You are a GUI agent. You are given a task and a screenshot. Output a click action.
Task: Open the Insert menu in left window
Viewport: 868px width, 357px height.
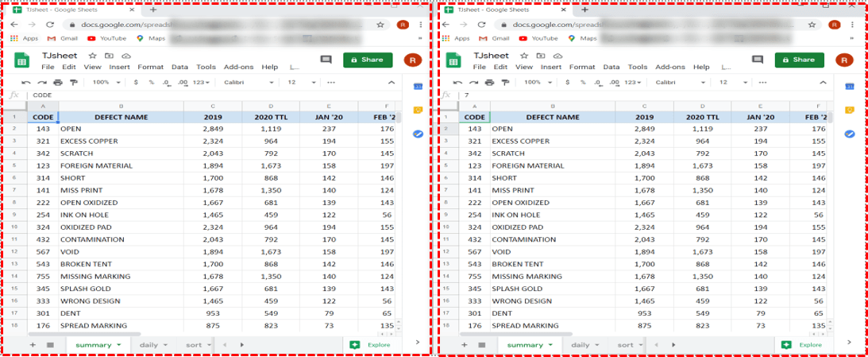pyautogui.click(x=119, y=68)
